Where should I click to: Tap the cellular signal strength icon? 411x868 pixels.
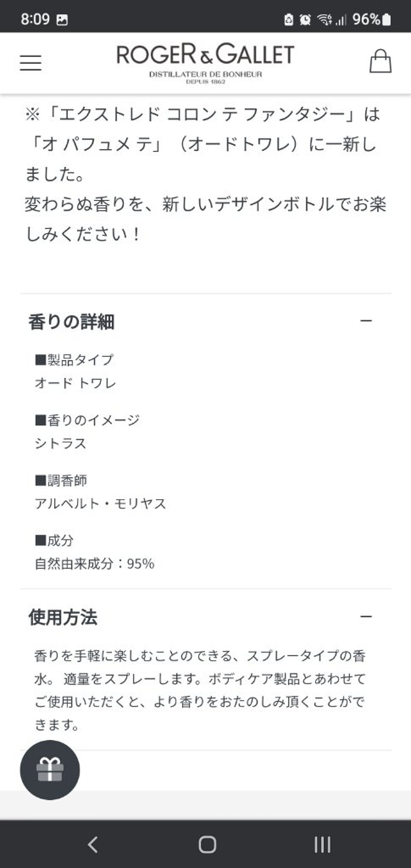[x=341, y=21]
